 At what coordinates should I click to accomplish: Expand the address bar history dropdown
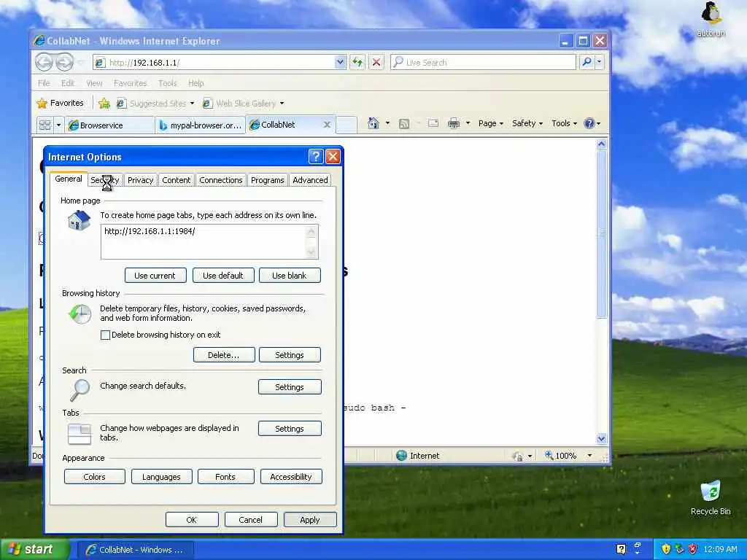[340, 62]
